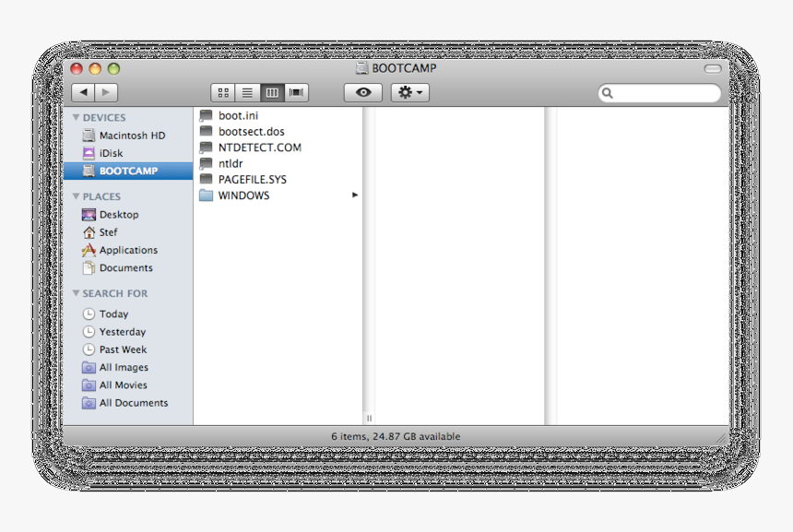Open Documents icon in sidebar

pyautogui.click(x=89, y=267)
